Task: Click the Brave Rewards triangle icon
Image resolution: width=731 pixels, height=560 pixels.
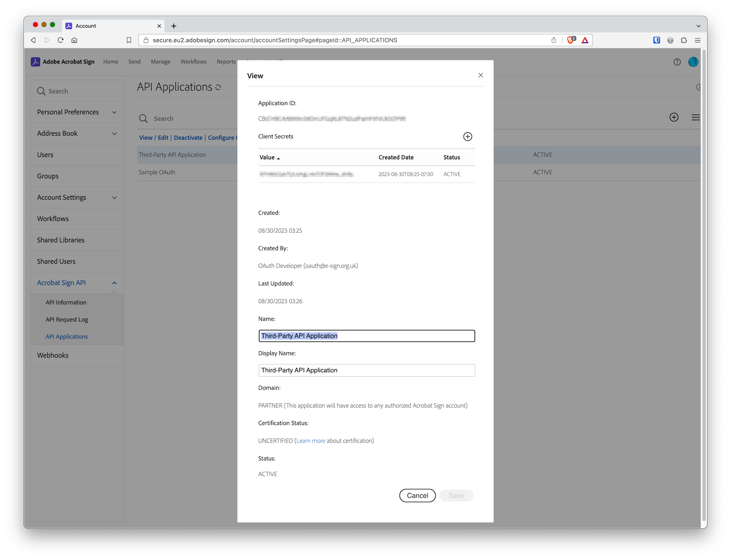Action: pyautogui.click(x=585, y=40)
